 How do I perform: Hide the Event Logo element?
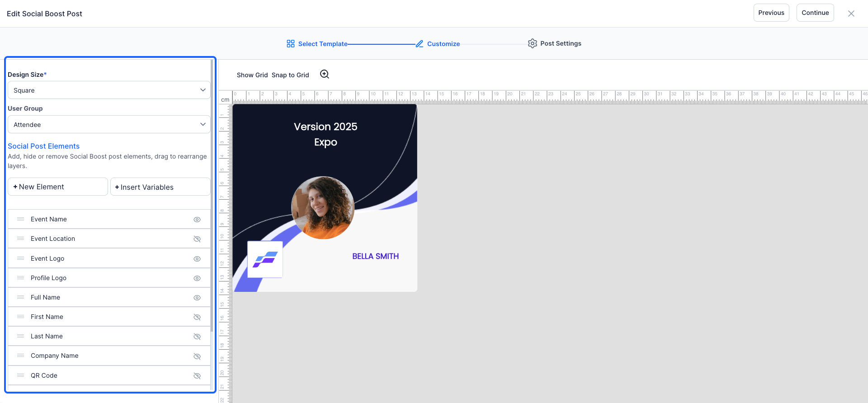click(197, 259)
